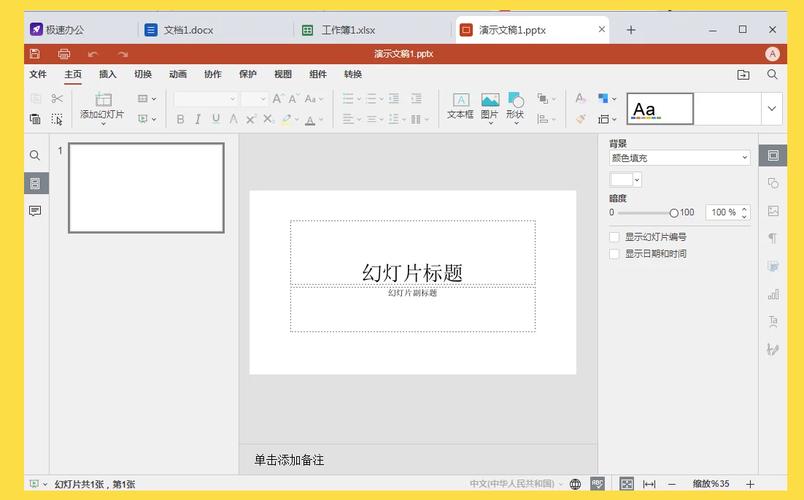Switch to the 切换 tab
This screenshot has height=500, width=804.
(x=143, y=74)
